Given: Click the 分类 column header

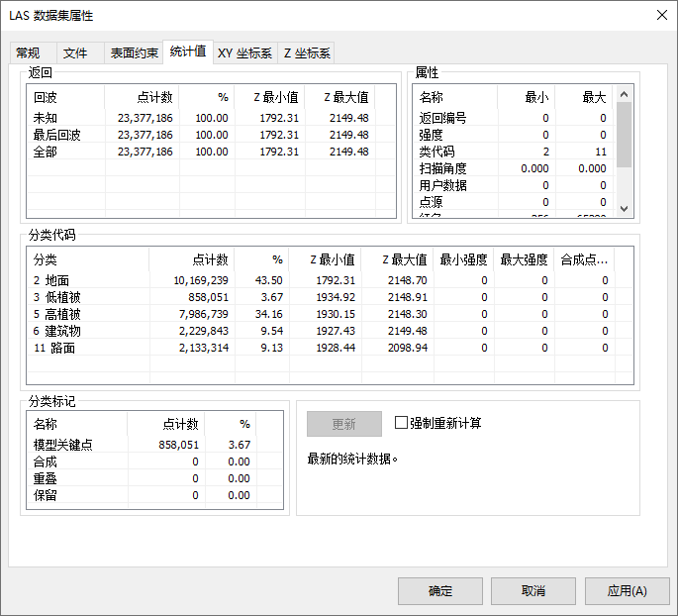Looking at the screenshot, I should pos(88,259).
